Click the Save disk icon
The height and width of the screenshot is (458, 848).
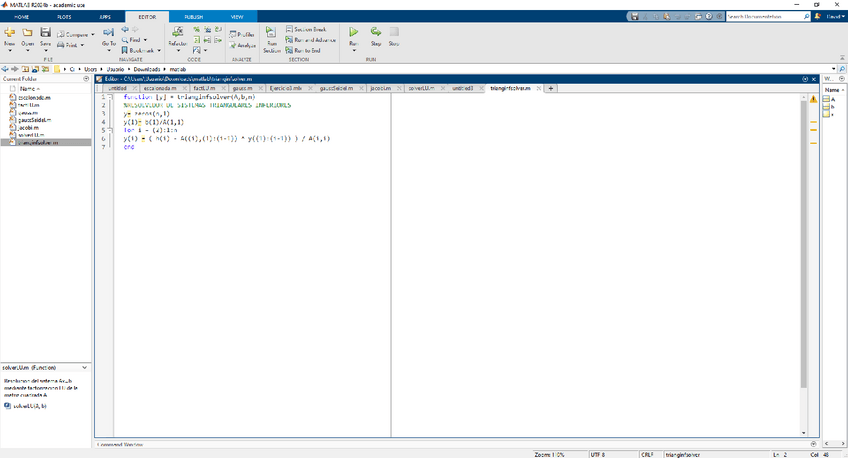pyautogui.click(x=45, y=33)
